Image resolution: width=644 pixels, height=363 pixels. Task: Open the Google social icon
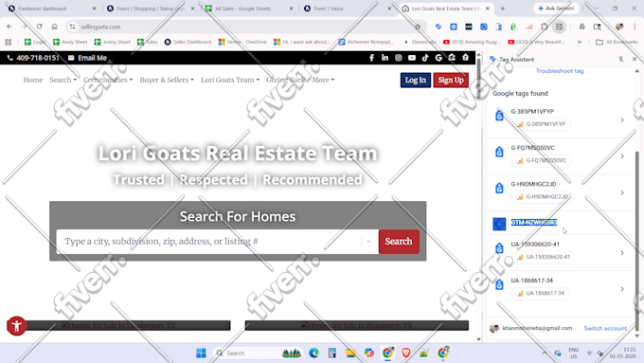pos(438,58)
